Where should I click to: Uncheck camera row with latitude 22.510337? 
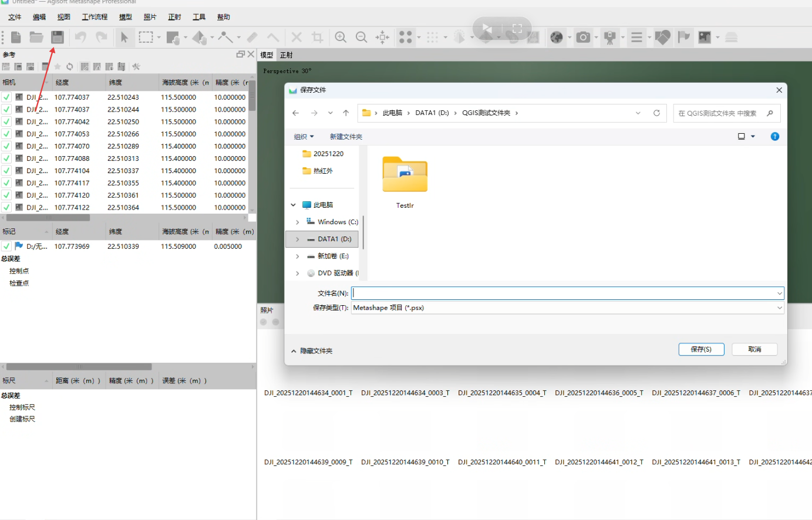tap(6, 171)
